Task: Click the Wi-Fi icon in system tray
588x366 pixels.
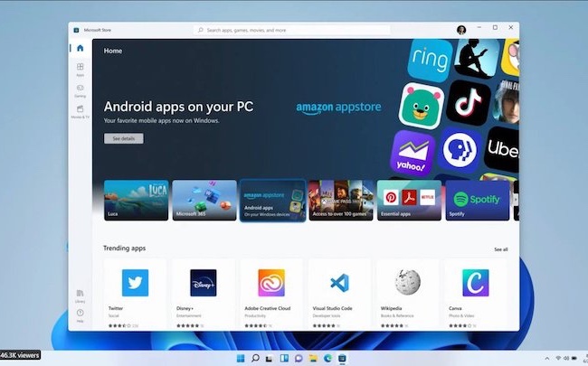Action: [x=558, y=358]
